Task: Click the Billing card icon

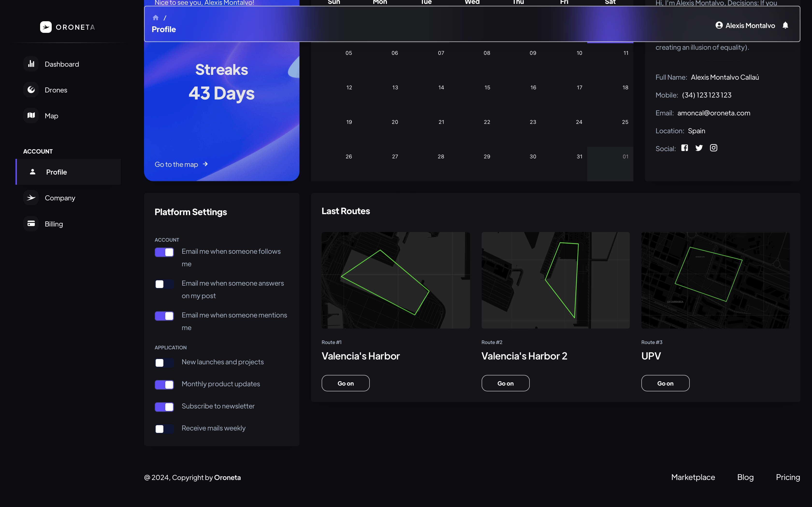Action: 31,224
